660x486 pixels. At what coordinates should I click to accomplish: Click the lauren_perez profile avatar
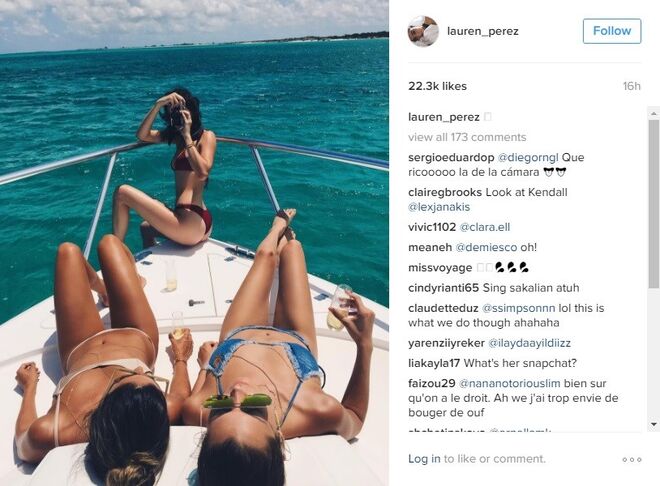pos(423,31)
